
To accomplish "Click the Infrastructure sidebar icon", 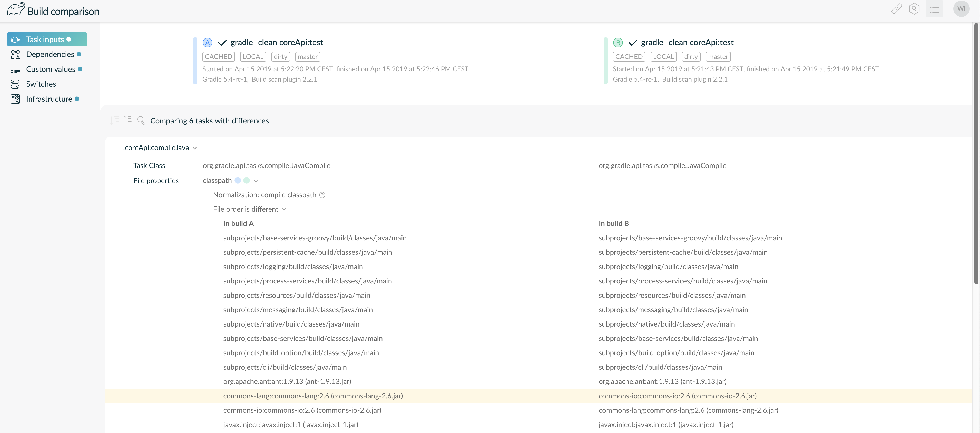I will point(15,99).
